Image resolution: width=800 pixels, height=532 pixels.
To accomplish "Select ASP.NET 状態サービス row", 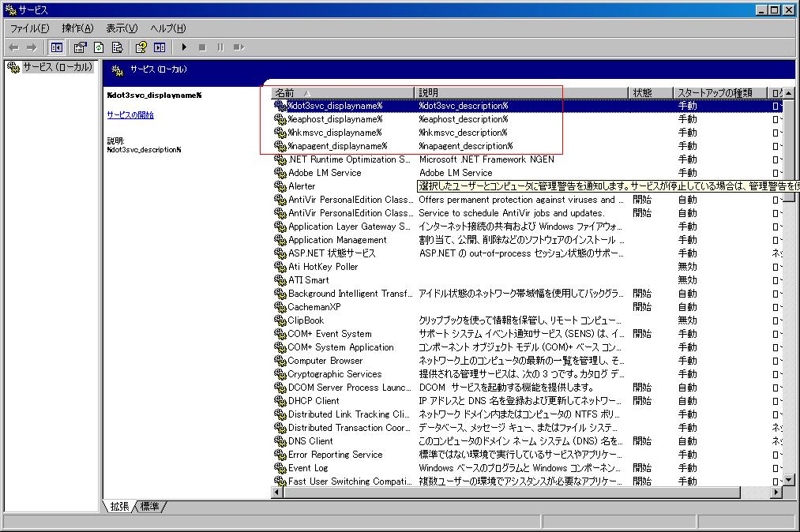I will point(527,253).
